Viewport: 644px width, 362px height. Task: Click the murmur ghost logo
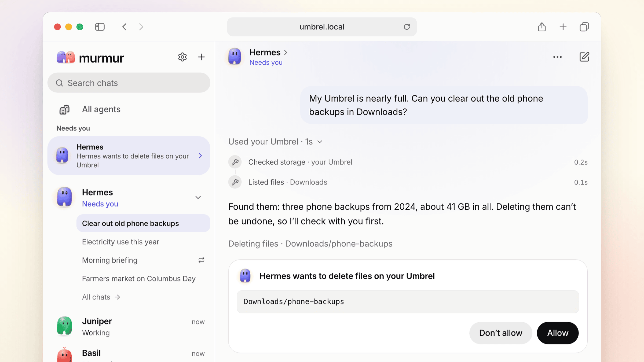(66, 57)
